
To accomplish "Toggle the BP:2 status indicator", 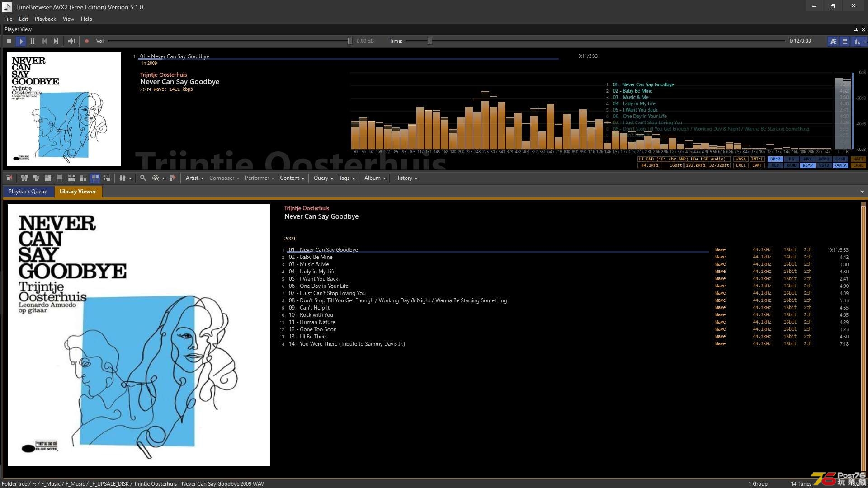I will (775, 159).
